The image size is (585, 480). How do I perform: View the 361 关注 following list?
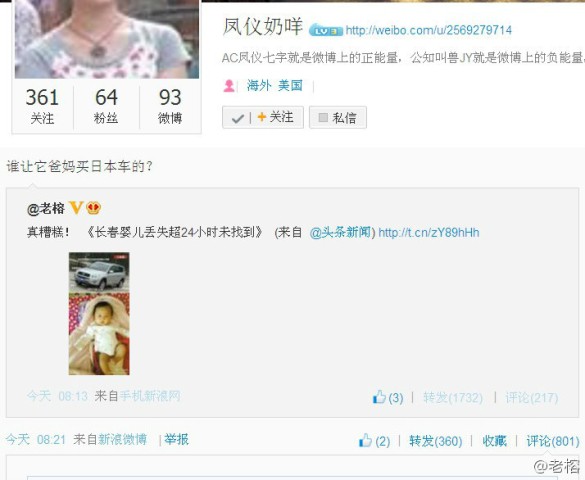point(42,106)
